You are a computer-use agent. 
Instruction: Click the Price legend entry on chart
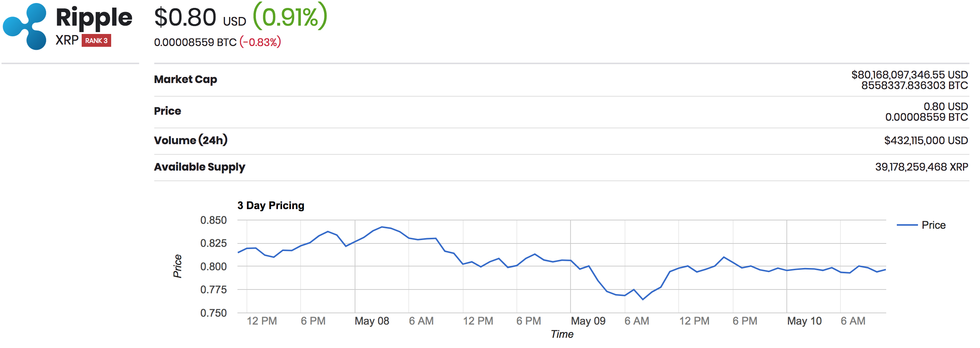pyautogui.click(x=921, y=225)
